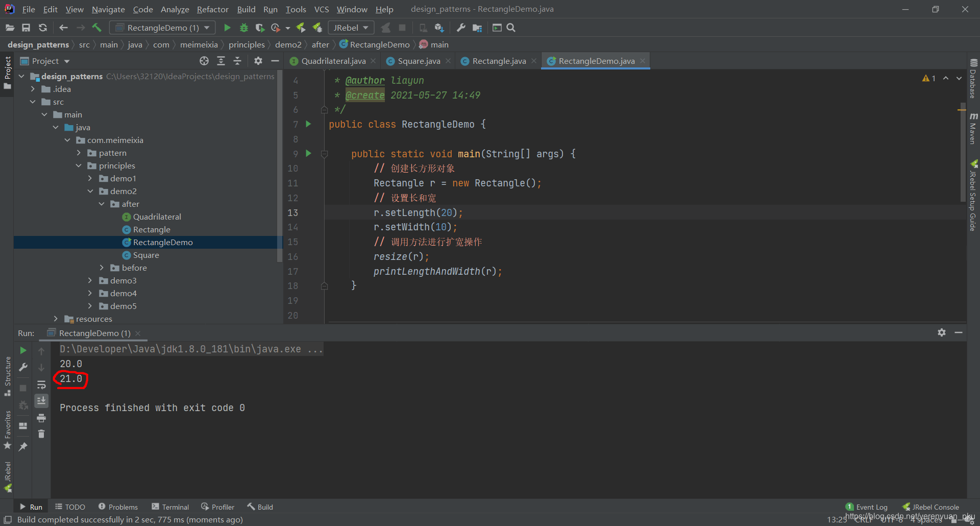The width and height of the screenshot is (980, 526).
Task: Click the pin tab icon in Run panel
Action: click(23, 446)
